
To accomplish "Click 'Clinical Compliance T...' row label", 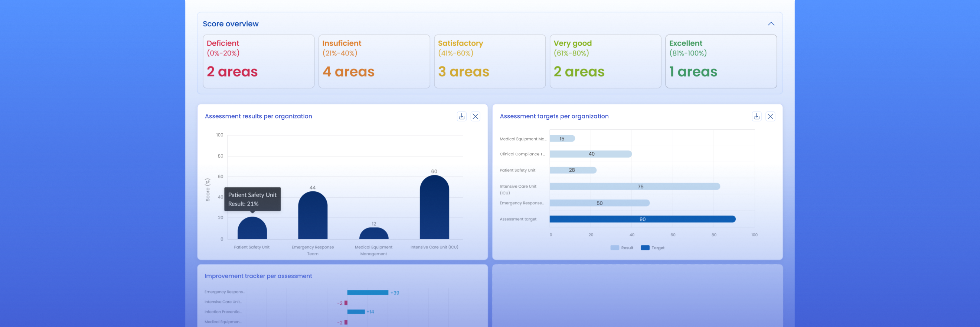I will click(x=522, y=154).
